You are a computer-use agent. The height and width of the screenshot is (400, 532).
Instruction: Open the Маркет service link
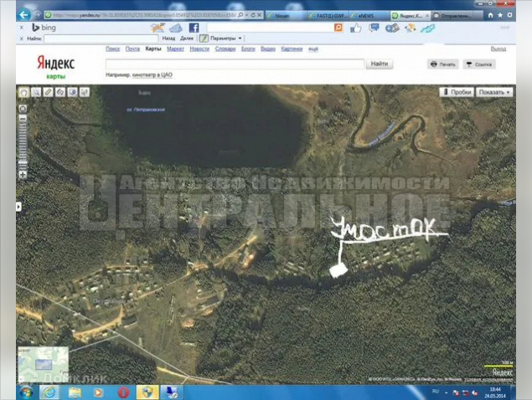[175, 49]
